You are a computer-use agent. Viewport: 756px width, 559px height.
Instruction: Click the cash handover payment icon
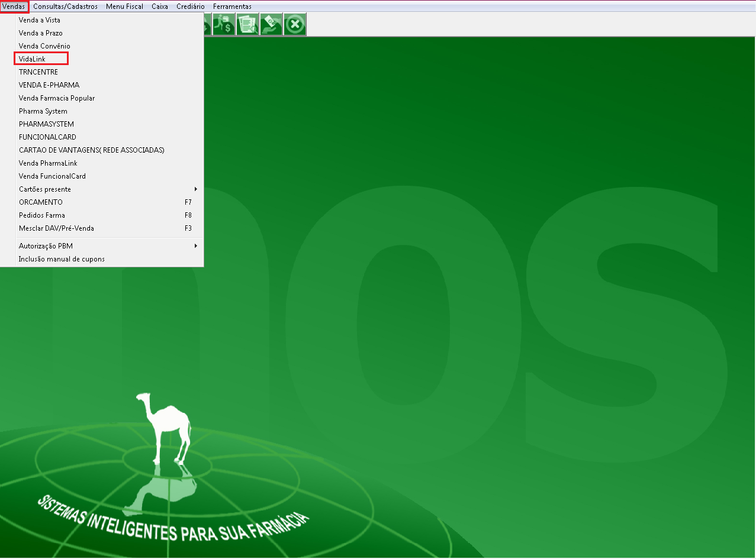(x=271, y=25)
